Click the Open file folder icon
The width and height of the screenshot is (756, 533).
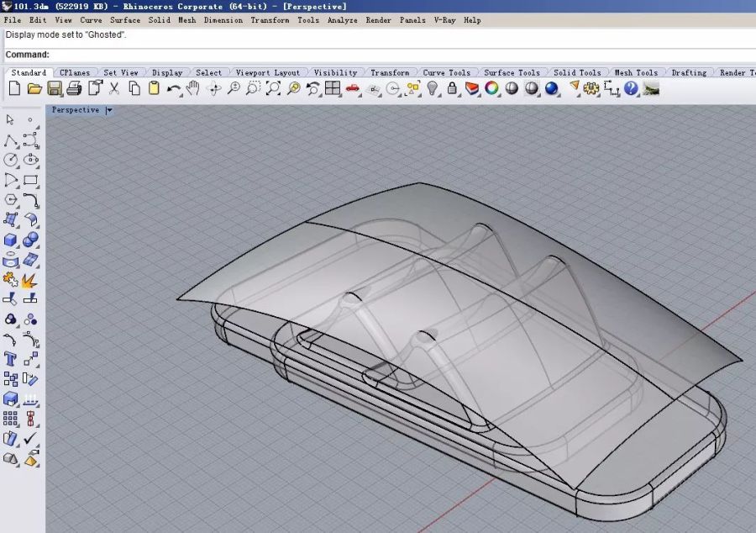(x=34, y=88)
